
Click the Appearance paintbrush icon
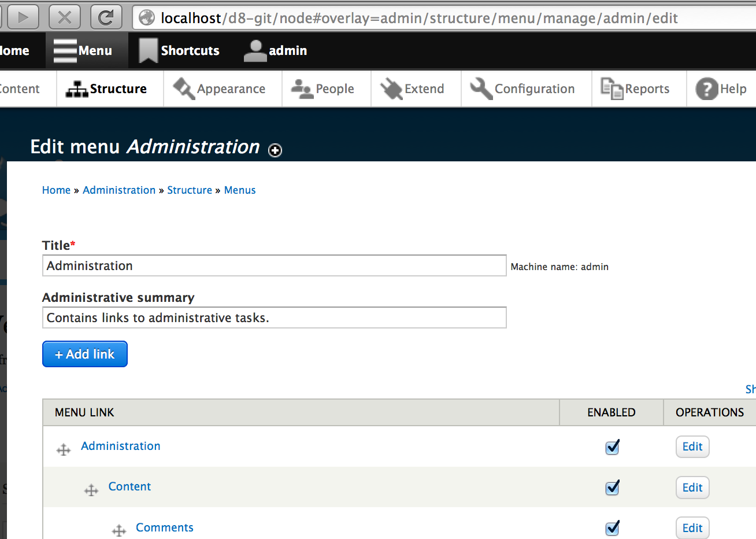(x=184, y=88)
